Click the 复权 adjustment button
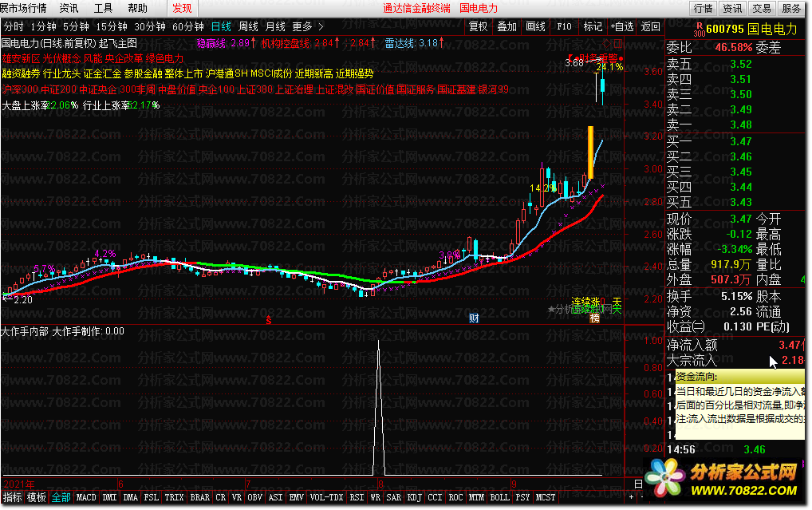Image resolution: width=812 pixels, height=510 pixels. click(478, 26)
